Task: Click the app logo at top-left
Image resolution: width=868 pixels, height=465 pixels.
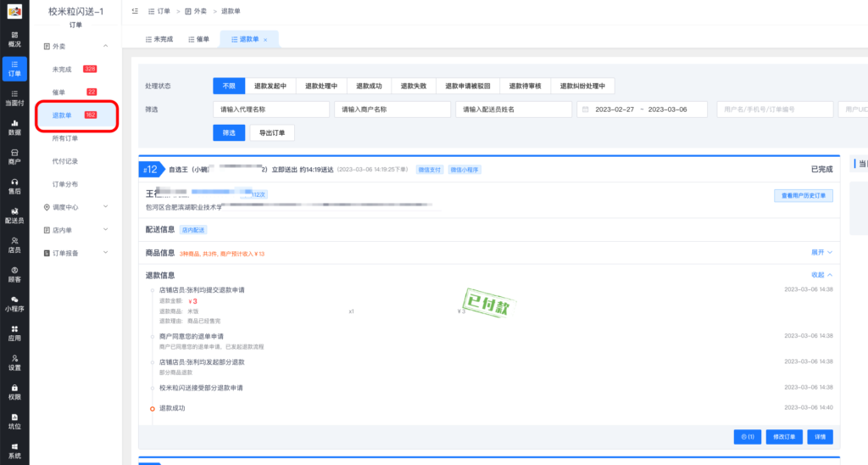Action: pyautogui.click(x=14, y=11)
